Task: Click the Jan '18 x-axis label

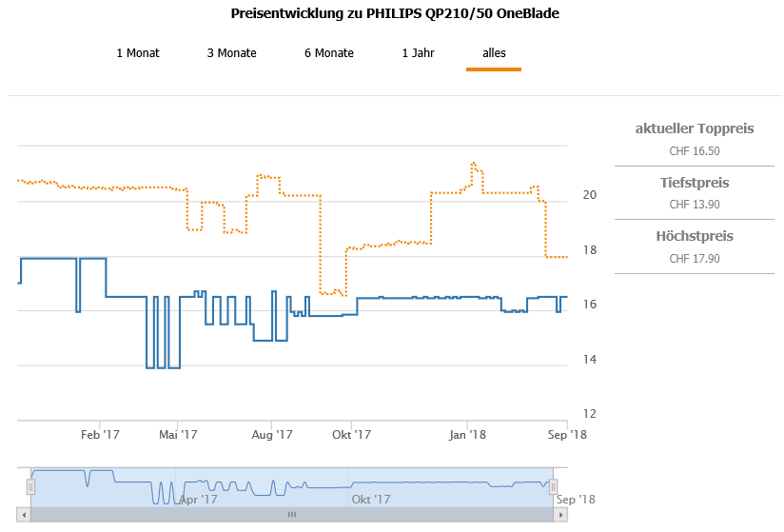Action: [x=468, y=435]
